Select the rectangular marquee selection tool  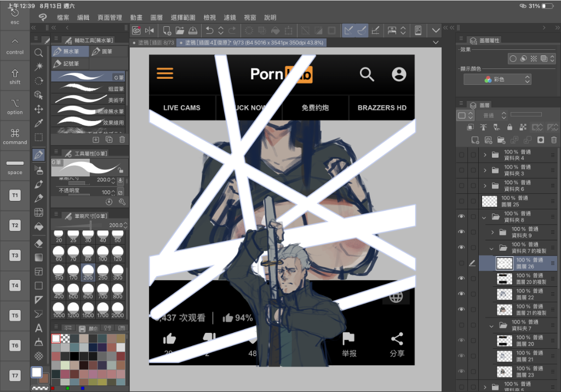tap(39, 137)
